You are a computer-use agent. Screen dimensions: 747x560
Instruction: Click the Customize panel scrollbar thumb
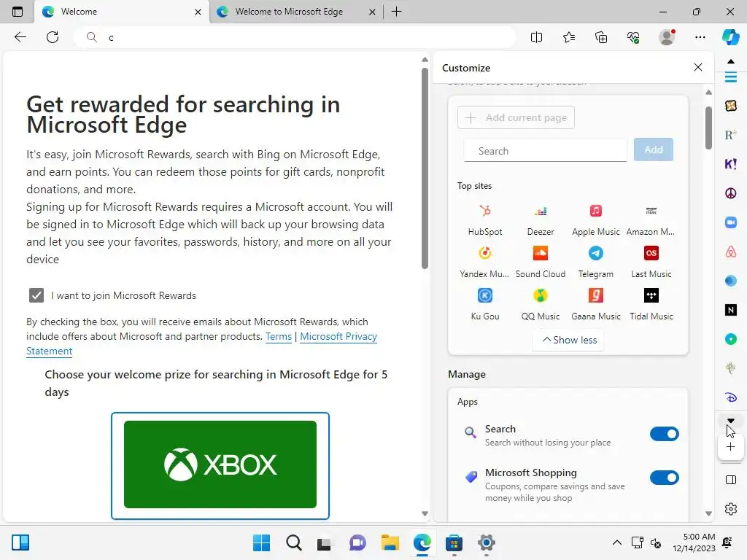[708, 128]
